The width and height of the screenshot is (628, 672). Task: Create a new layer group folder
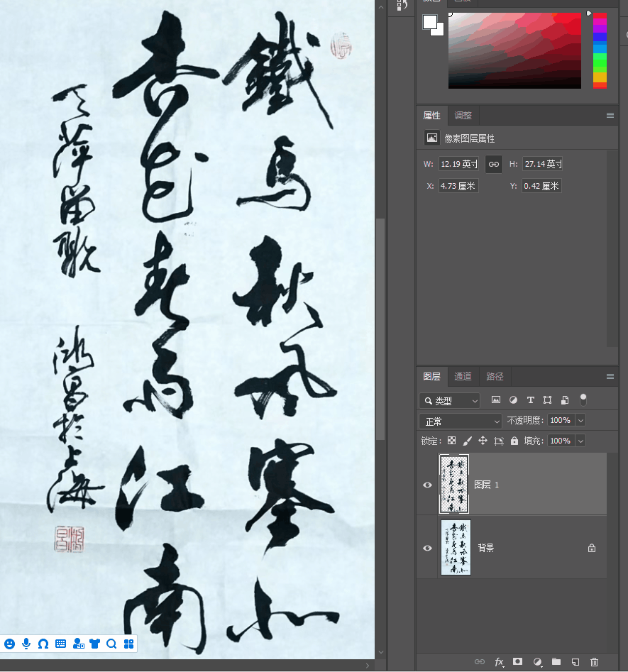pyautogui.click(x=556, y=661)
